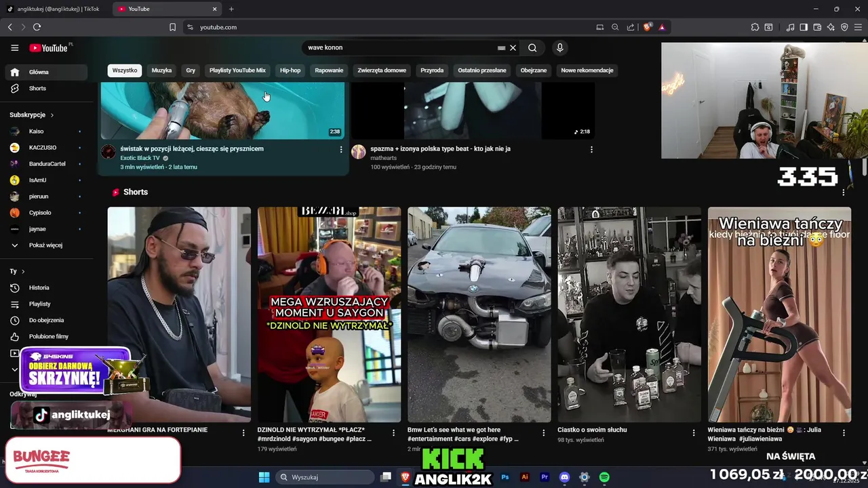The image size is (868, 488).
Task: Expand the Subskrypcje section
Action: [32, 115]
